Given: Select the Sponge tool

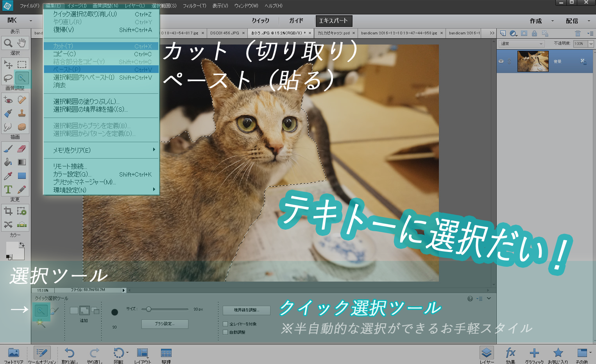Looking at the screenshot, I should point(22,127).
